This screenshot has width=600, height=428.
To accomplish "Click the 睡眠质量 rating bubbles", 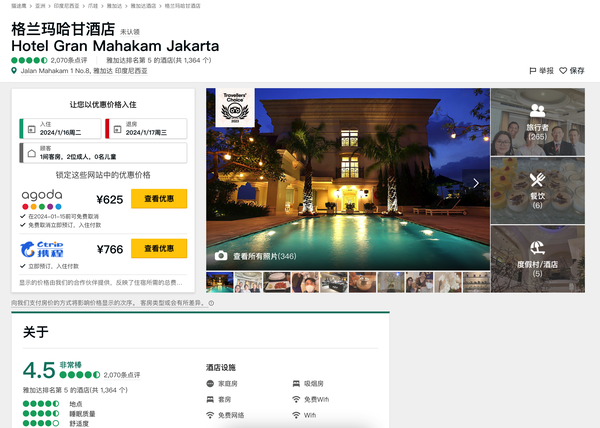I will [41, 413].
